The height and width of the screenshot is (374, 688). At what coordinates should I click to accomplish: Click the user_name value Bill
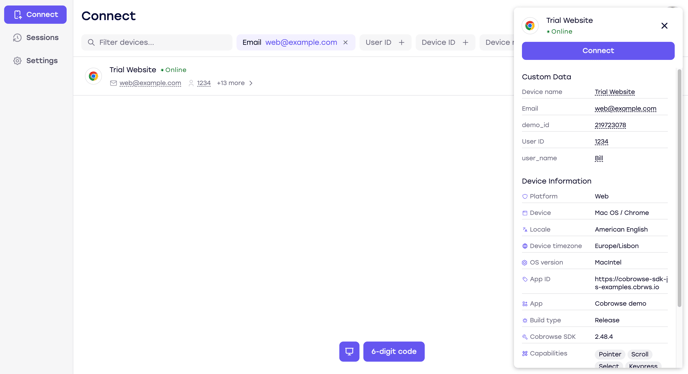[599, 158]
